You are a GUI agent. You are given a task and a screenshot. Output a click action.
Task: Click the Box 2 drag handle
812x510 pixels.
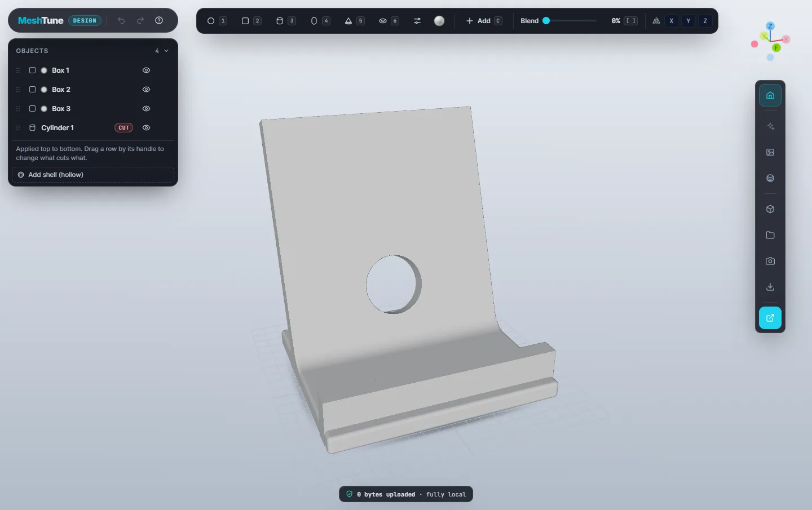[x=18, y=90]
